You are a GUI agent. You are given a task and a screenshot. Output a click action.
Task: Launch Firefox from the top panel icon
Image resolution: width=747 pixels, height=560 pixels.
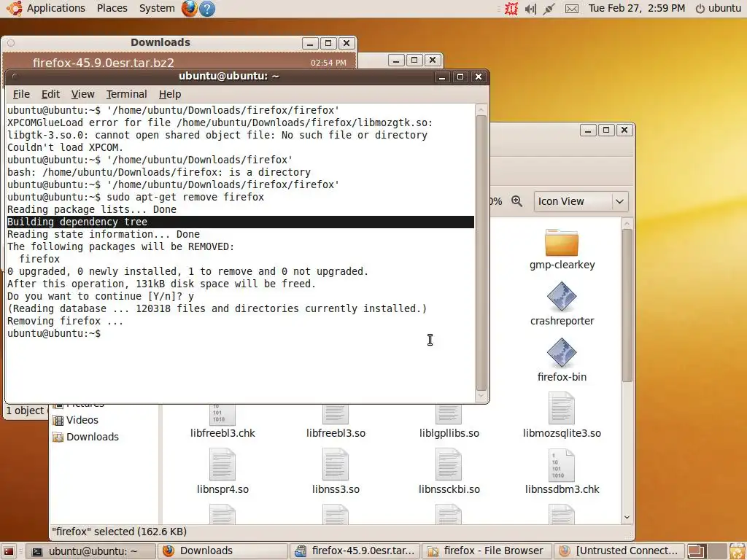pos(189,8)
